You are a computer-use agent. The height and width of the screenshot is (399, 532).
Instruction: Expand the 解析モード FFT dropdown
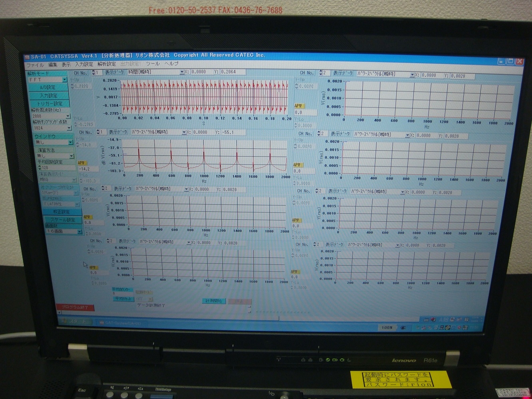(x=64, y=80)
